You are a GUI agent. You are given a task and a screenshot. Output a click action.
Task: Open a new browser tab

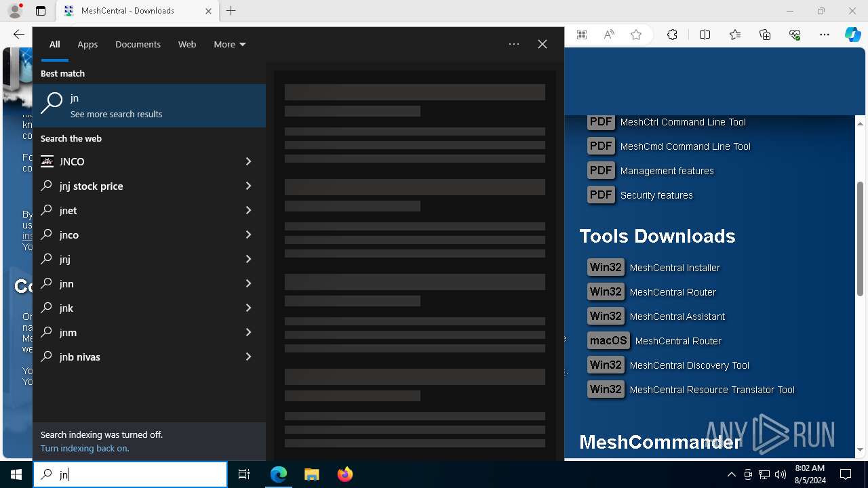(231, 11)
